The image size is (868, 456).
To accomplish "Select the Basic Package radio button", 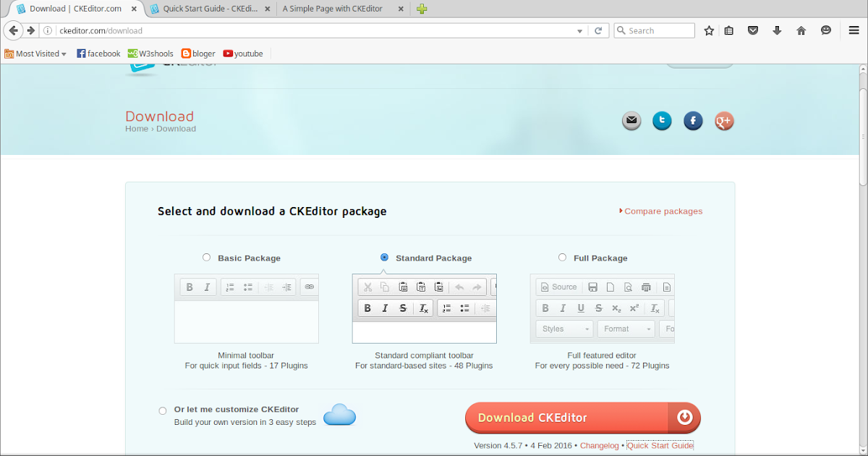I will tap(207, 257).
